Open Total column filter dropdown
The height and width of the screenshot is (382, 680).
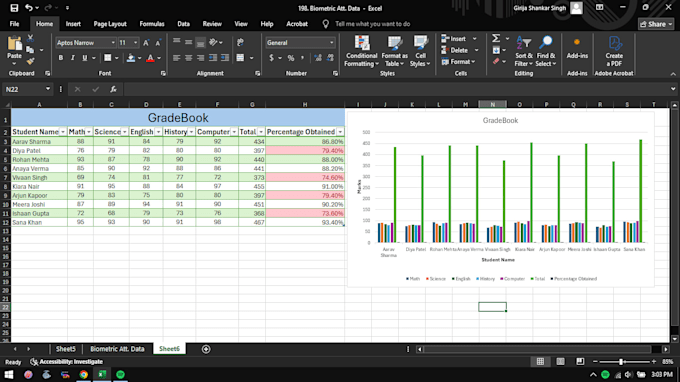point(261,132)
